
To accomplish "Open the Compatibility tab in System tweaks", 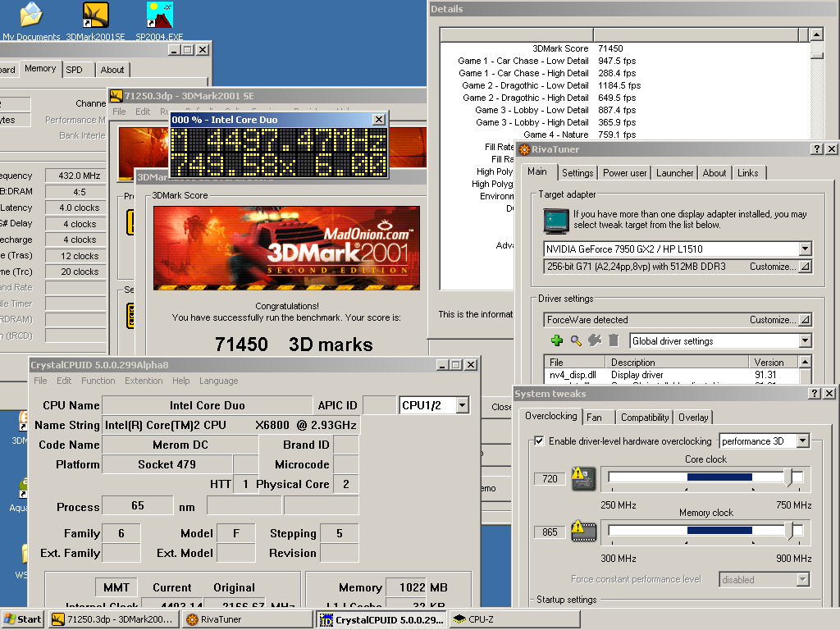I will pos(645,418).
